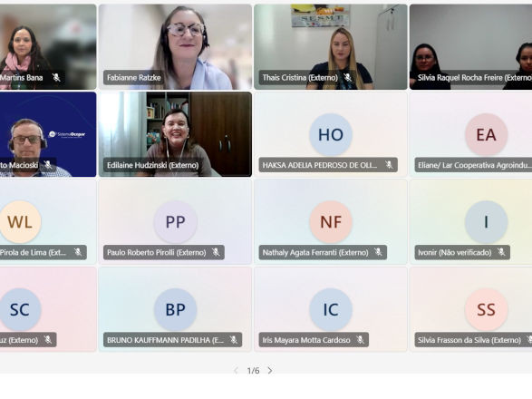This screenshot has width=532, height=399.
Task: Click the Silvia Raquel Rocha Freire name label
Action: pos(474,78)
